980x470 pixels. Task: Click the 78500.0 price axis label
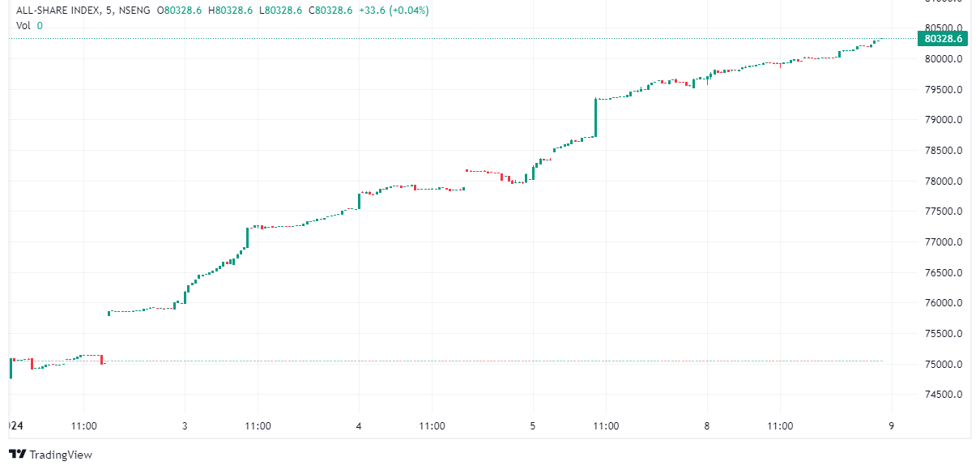[944, 151]
